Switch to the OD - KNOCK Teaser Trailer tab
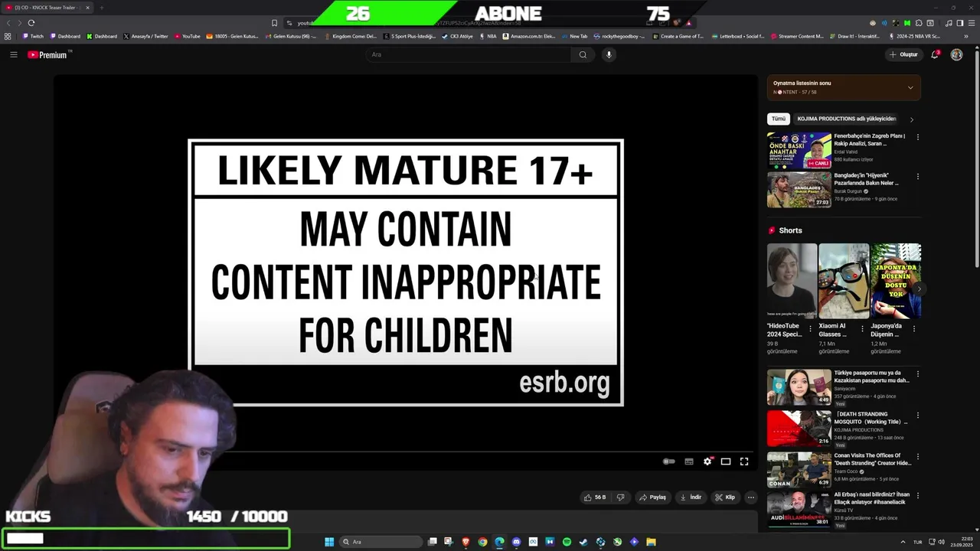Viewport: 980px width, 551px height. 47,8
